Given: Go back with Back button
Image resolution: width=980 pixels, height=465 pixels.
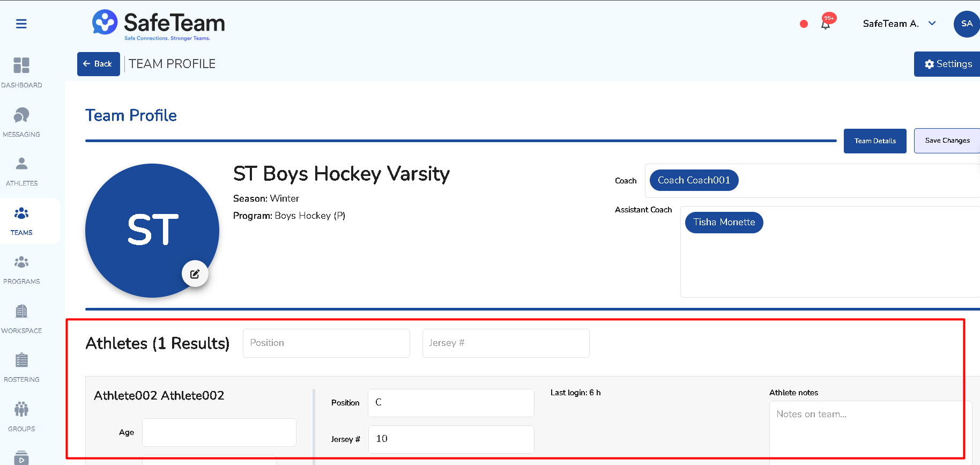Looking at the screenshot, I should 99,64.
